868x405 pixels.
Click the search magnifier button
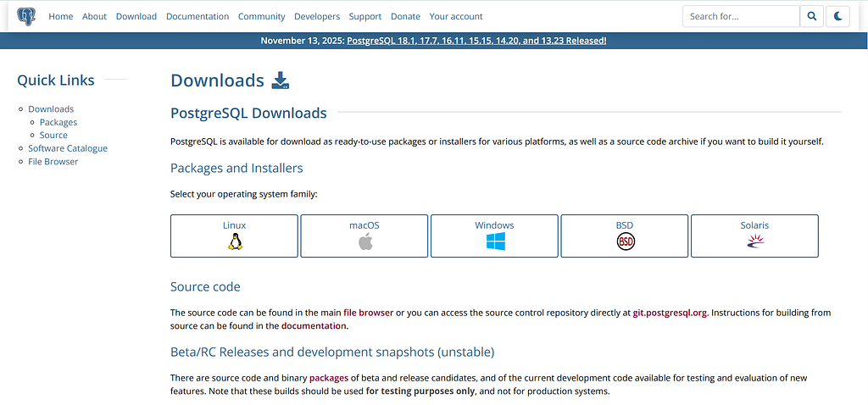(x=811, y=17)
